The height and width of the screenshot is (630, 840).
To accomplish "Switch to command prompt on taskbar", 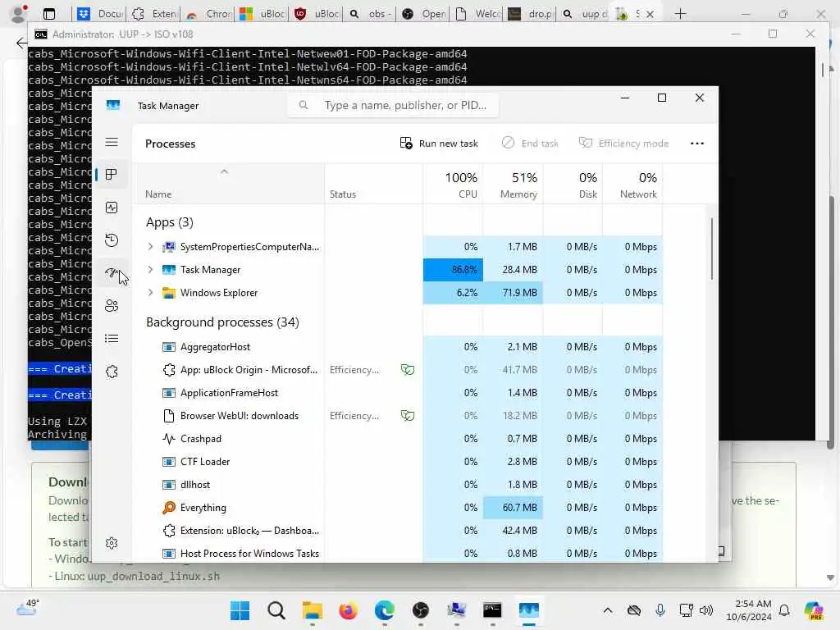I will coord(492,610).
